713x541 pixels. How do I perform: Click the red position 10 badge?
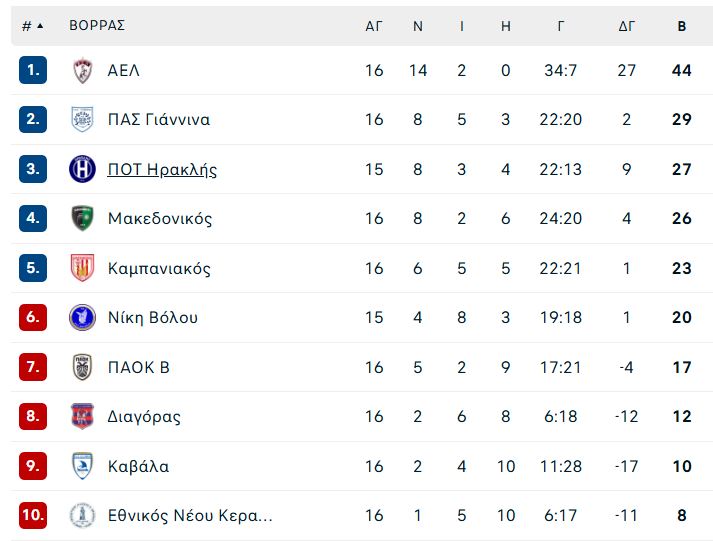(33, 515)
